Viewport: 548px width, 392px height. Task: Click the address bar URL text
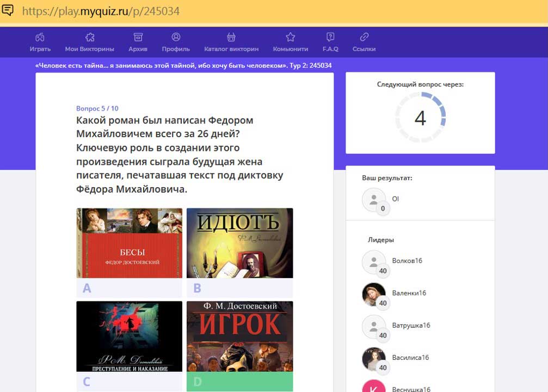click(101, 11)
